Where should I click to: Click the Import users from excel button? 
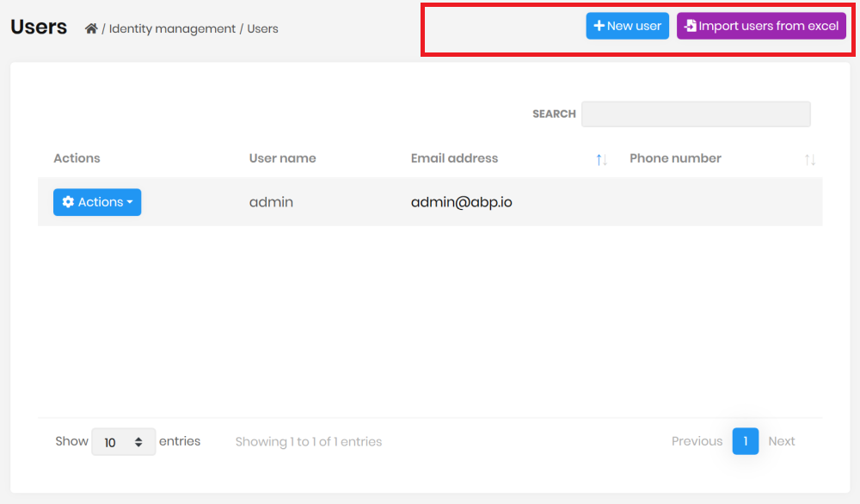tap(761, 26)
